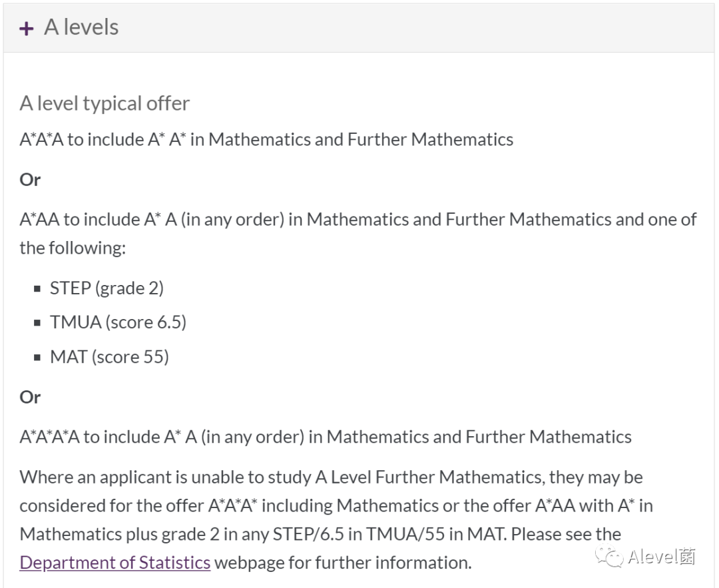Click the paragraph starting Where an applicant
Screen dimensions: 719x588
tap(336, 519)
